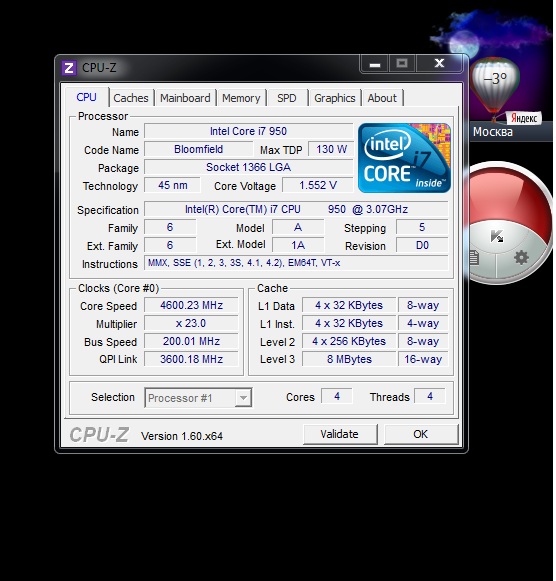
Task: Click the Model value A
Action: (298, 227)
